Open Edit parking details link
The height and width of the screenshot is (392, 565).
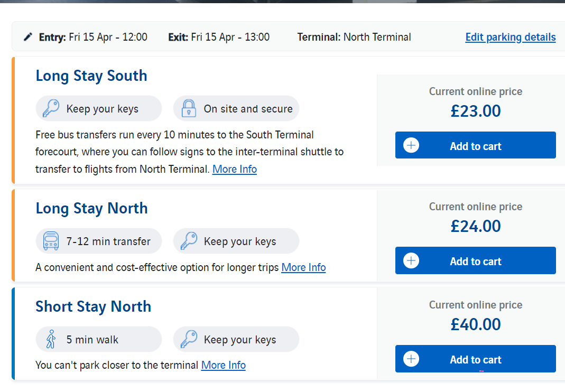(510, 37)
